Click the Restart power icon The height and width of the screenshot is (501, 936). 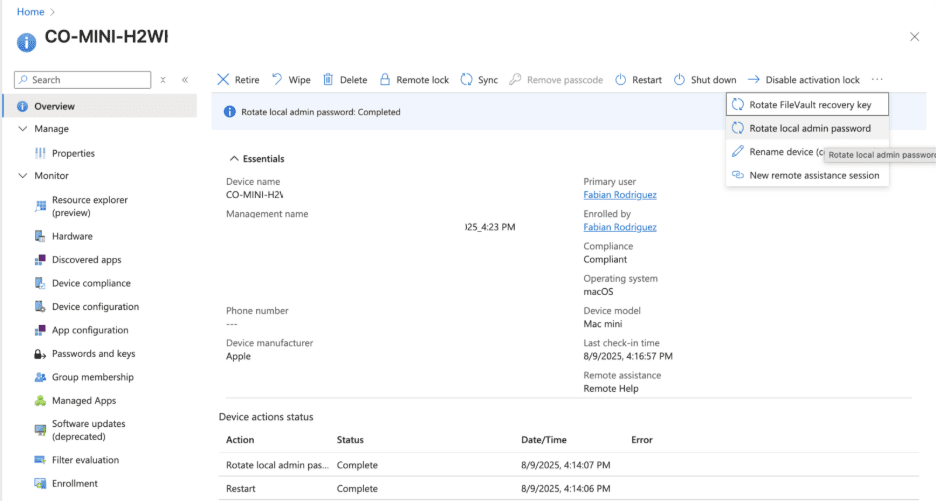pyautogui.click(x=620, y=80)
